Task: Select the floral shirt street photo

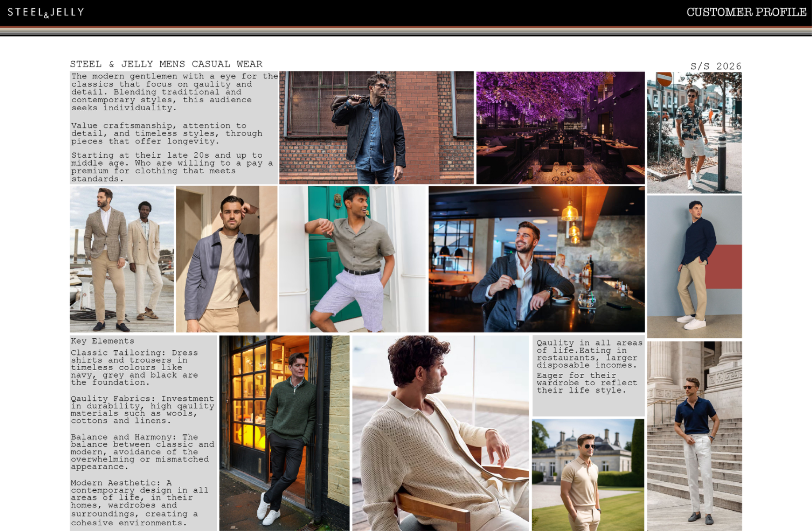Action: (694, 132)
